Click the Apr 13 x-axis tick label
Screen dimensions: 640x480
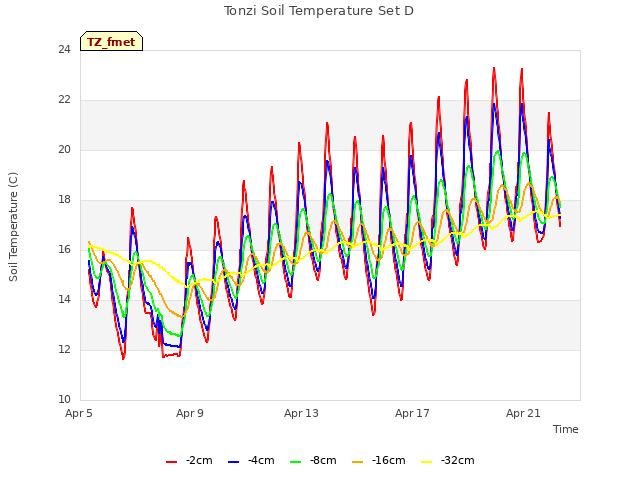[301, 413]
